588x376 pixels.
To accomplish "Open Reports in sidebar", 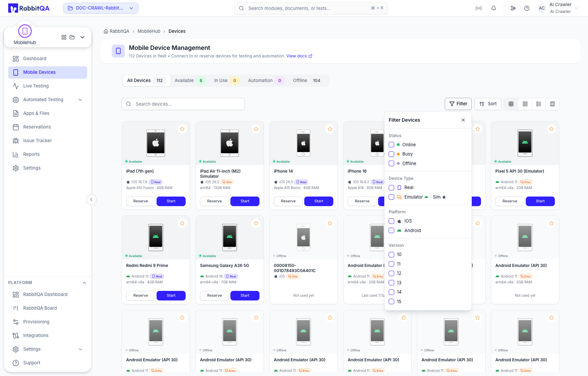I will click(x=48, y=154).
